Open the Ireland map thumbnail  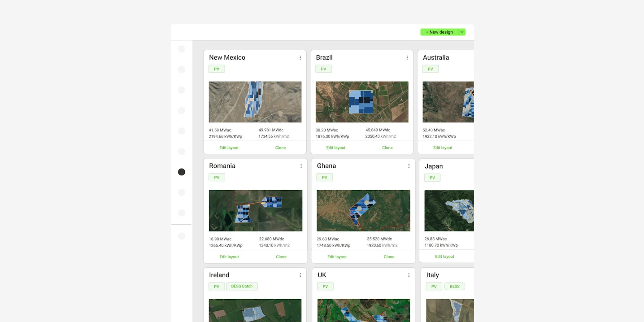point(255,310)
